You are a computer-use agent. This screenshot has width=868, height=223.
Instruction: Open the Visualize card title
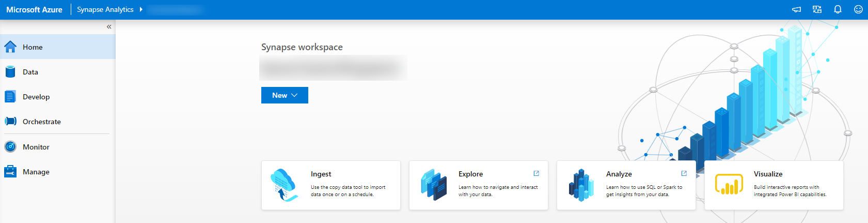coord(768,174)
